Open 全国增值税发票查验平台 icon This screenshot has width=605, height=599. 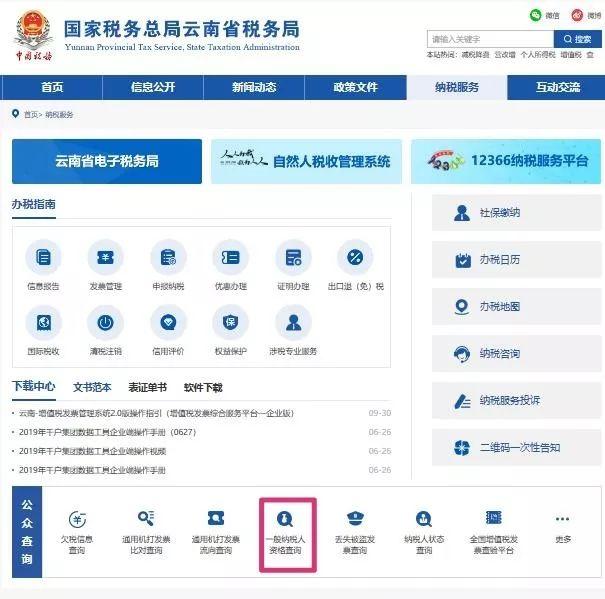pos(493,518)
